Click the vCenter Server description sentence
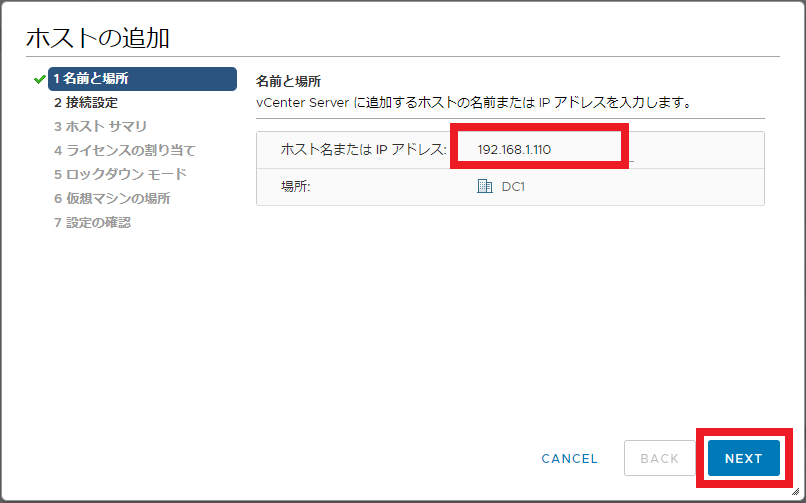This screenshot has width=806, height=503. coord(474,103)
